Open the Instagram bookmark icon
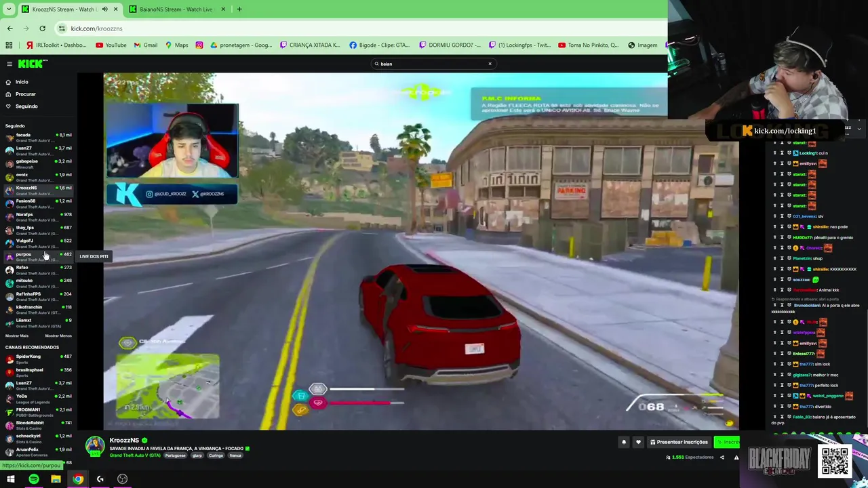This screenshot has width=868, height=488. pyautogui.click(x=199, y=45)
